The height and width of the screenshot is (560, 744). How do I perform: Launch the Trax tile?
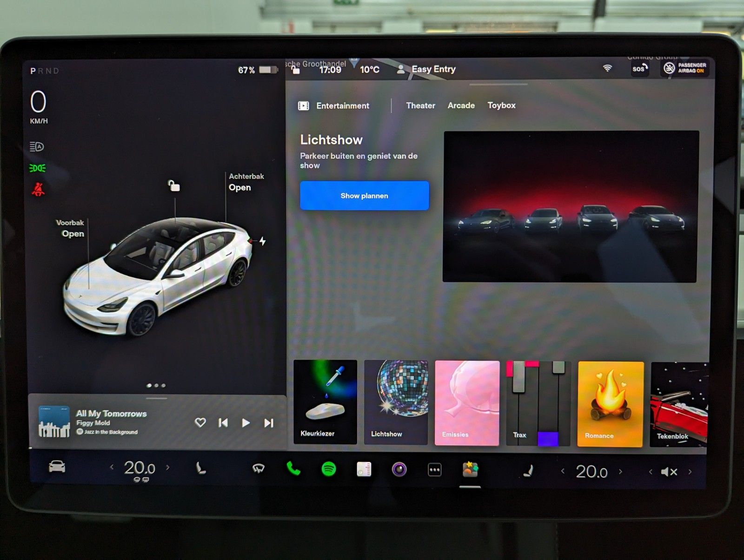point(538,403)
